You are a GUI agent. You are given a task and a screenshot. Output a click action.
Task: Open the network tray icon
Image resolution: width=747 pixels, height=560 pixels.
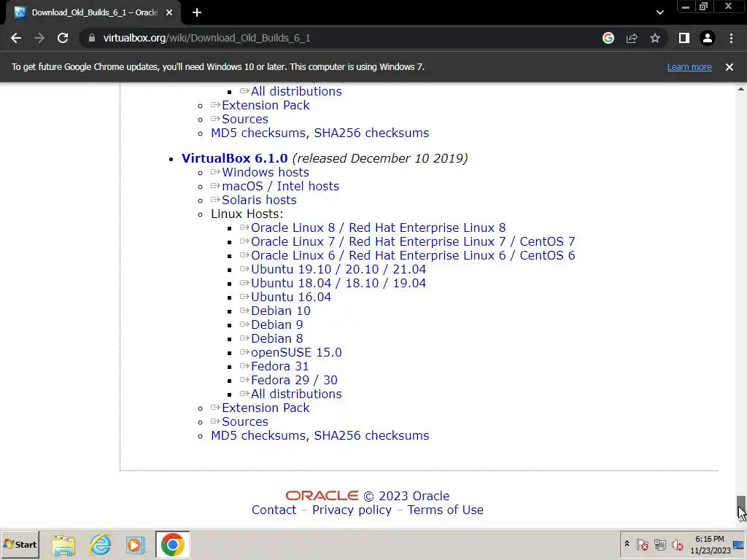659,544
